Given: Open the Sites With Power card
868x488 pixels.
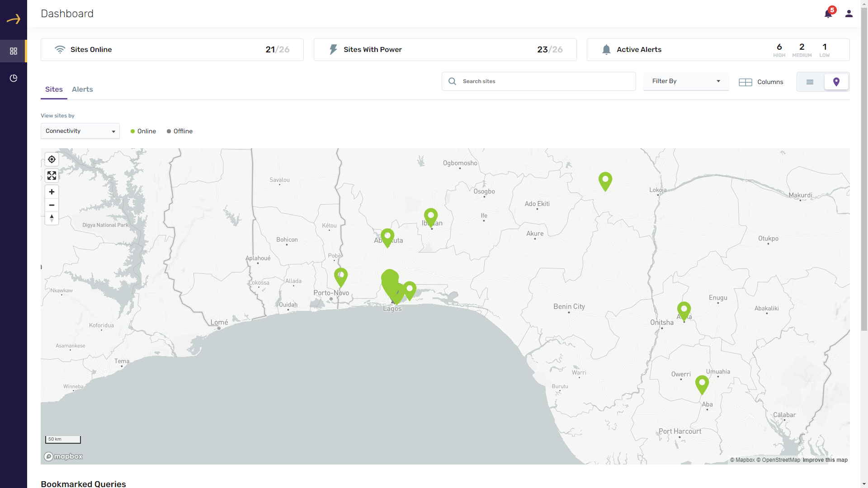Looking at the screenshot, I should click(445, 50).
